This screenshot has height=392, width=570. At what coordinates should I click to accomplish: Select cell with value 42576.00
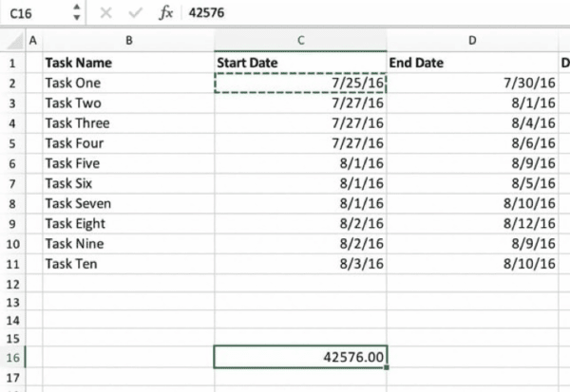point(300,357)
